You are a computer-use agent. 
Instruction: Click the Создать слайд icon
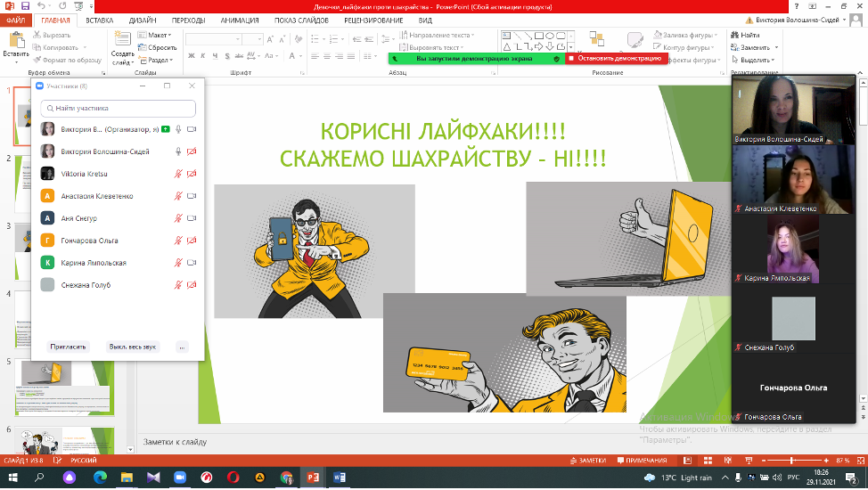122,40
